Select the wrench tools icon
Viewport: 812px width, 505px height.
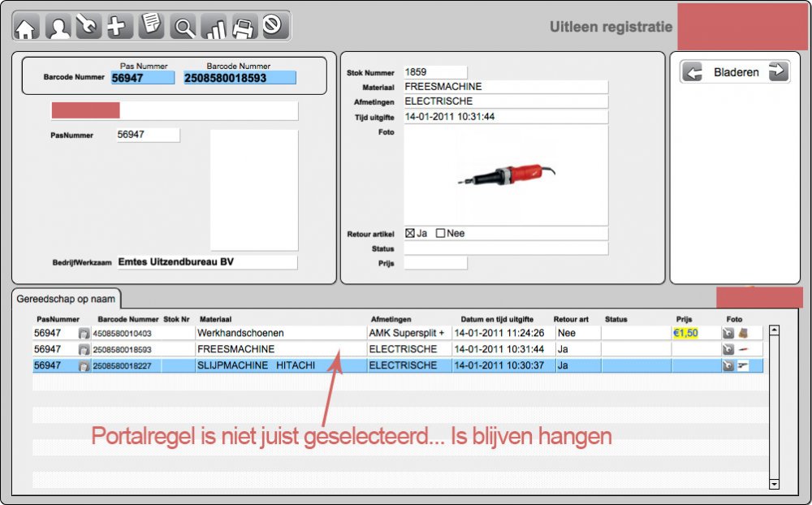[89, 26]
